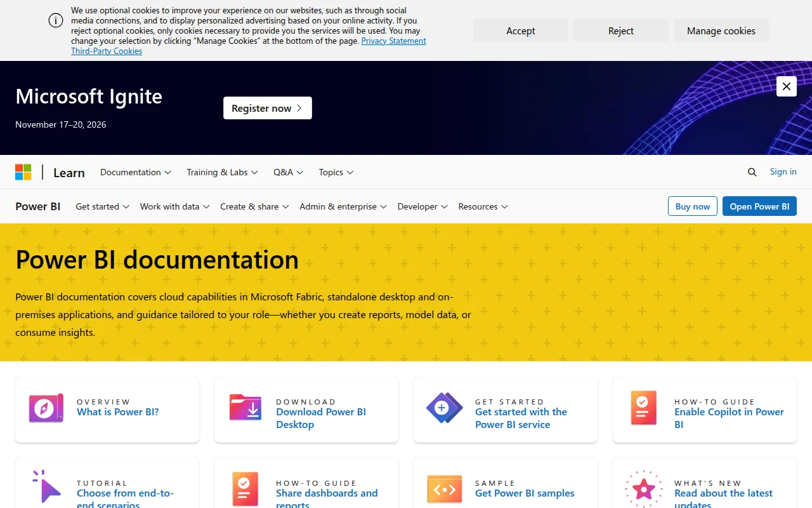Reject optional cookies
This screenshot has width=812, height=508.
point(621,30)
